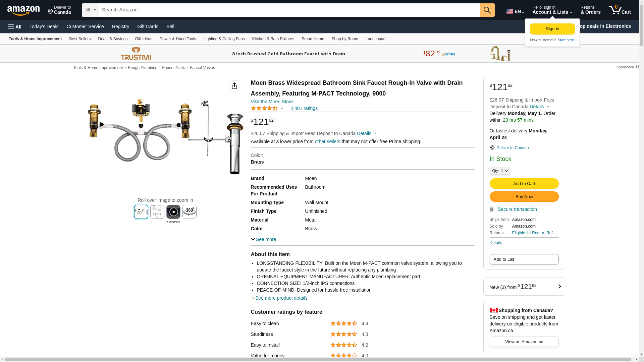Screen dimensions: 644x362
Task: Open Today's Deals menu item
Action: (x=44, y=26)
